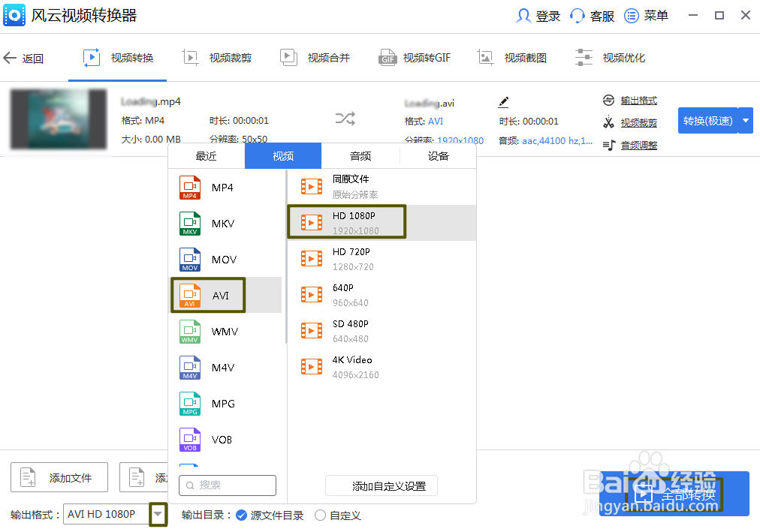Click the 全部转换 button

pyautogui.click(x=674, y=494)
